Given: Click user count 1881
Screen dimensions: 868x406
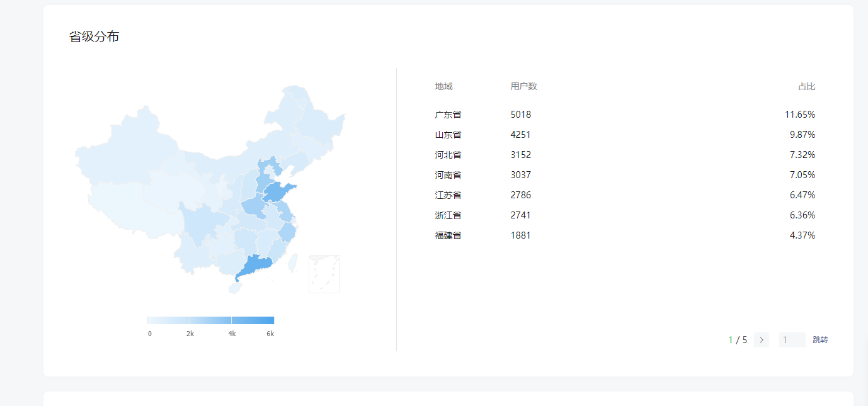Looking at the screenshot, I should 521,235.
